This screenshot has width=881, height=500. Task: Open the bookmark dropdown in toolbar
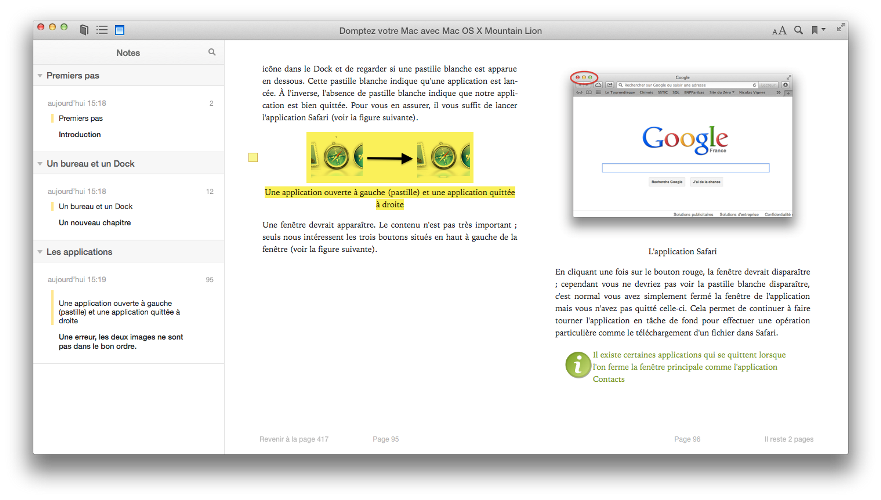pos(818,30)
